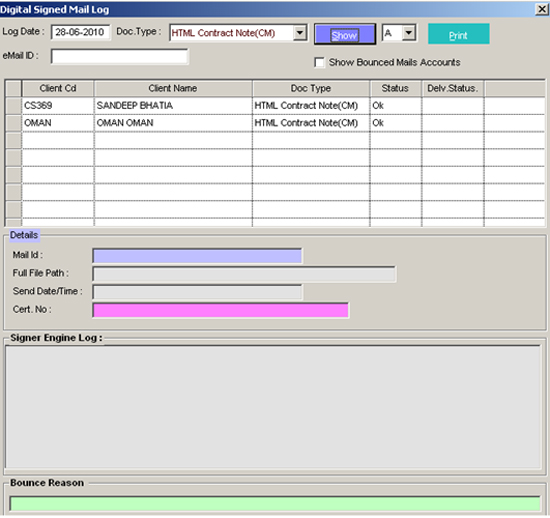Select HTML Contract Note(CM) combo text

pyautogui.click(x=223, y=33)
